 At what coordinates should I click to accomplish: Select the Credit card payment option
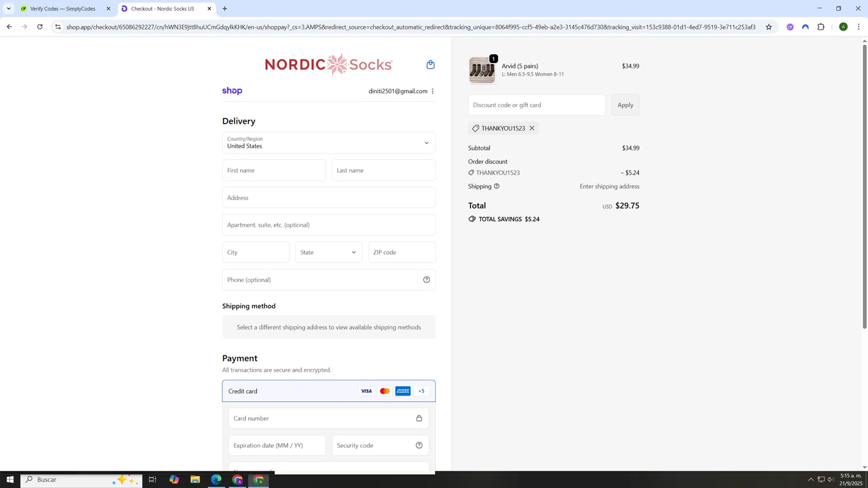click(329, 391)
